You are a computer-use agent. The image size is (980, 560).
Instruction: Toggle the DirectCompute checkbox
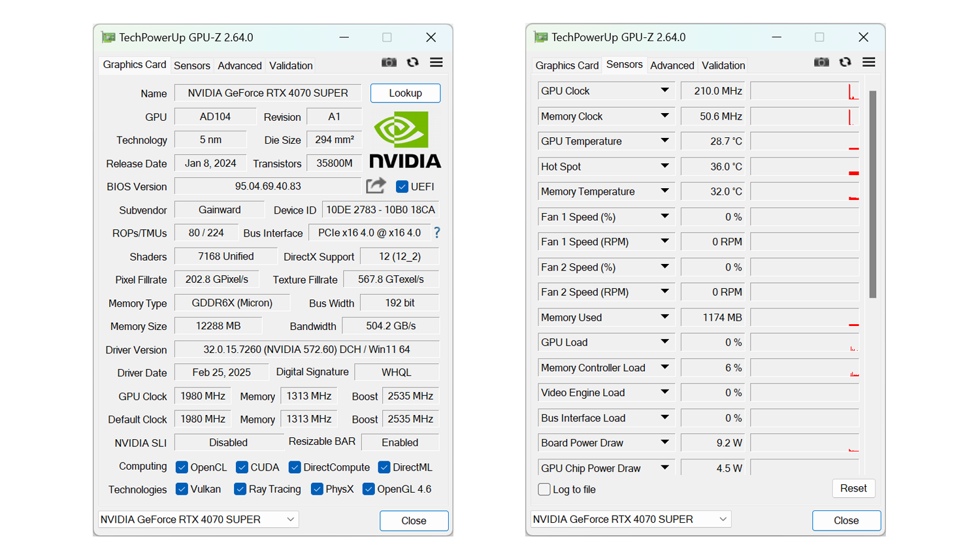(295, 467)
